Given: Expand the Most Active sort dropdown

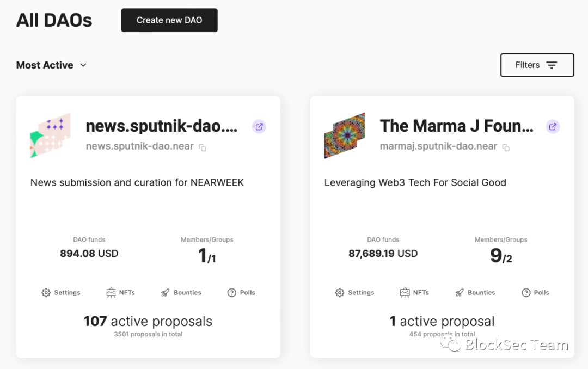Looking at the screenshot, I should [x=52, y=65].
